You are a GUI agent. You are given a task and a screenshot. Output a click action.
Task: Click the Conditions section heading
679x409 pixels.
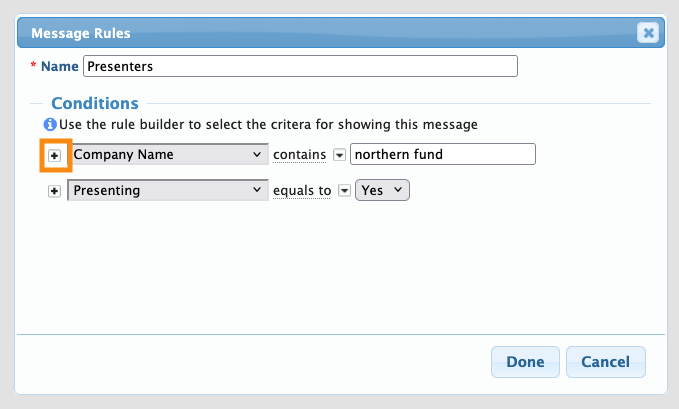coord(95,103)
